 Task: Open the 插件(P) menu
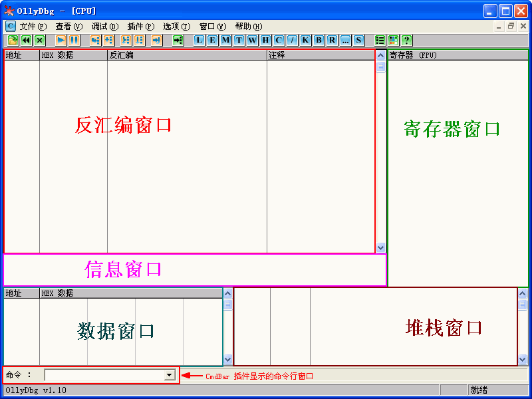(x=141, y=27)
